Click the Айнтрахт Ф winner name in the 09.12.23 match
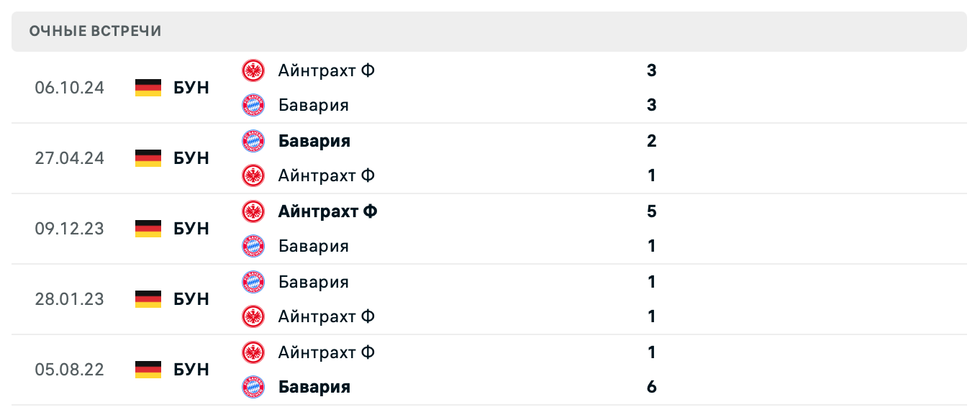 [x=327, y=211]
